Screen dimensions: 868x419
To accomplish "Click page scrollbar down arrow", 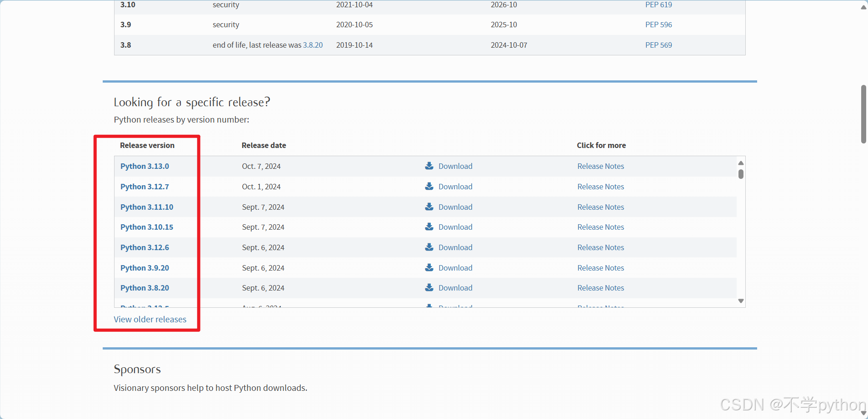I will (x=863, y=413).
